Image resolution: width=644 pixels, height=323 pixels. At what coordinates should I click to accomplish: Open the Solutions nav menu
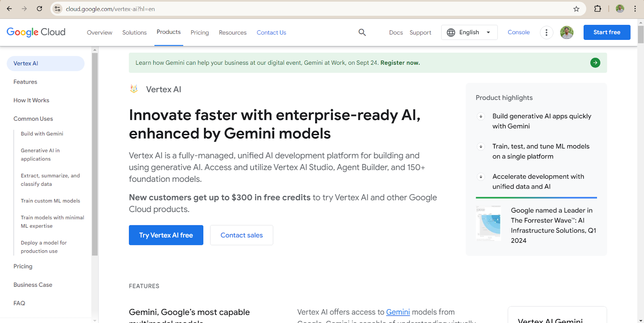pyautogui.click(x=134, y=33)
